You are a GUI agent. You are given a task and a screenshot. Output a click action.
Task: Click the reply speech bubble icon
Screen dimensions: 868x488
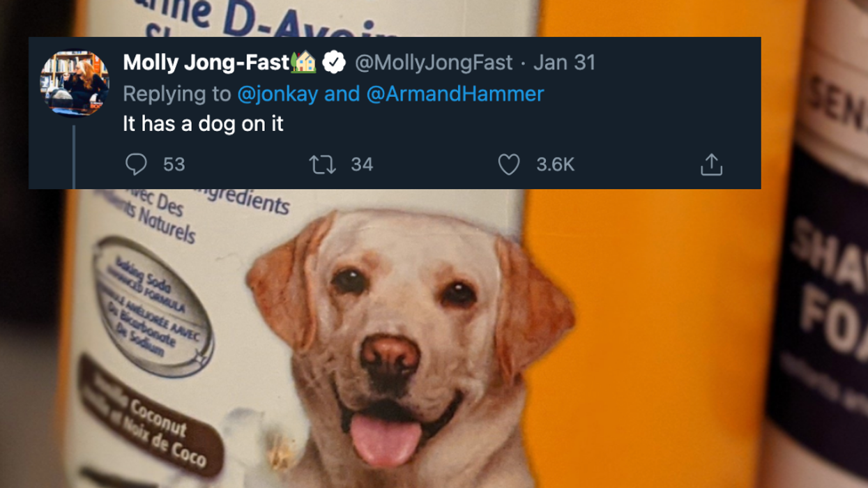pyautogui.click(x=136, y=165)
